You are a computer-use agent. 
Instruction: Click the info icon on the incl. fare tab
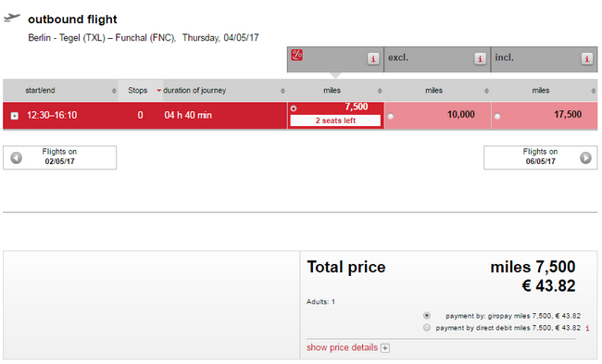pyautogui.click(x=586, y=58)
